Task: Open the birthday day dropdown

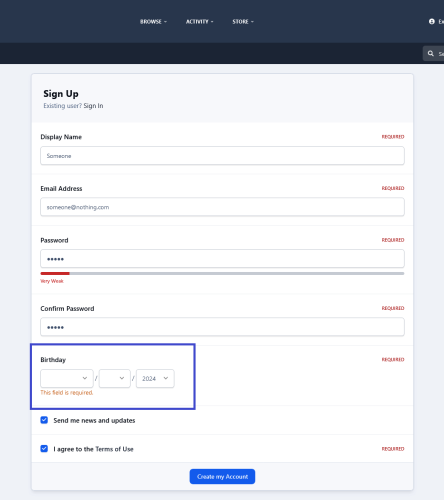Action: tap(115, 378)
